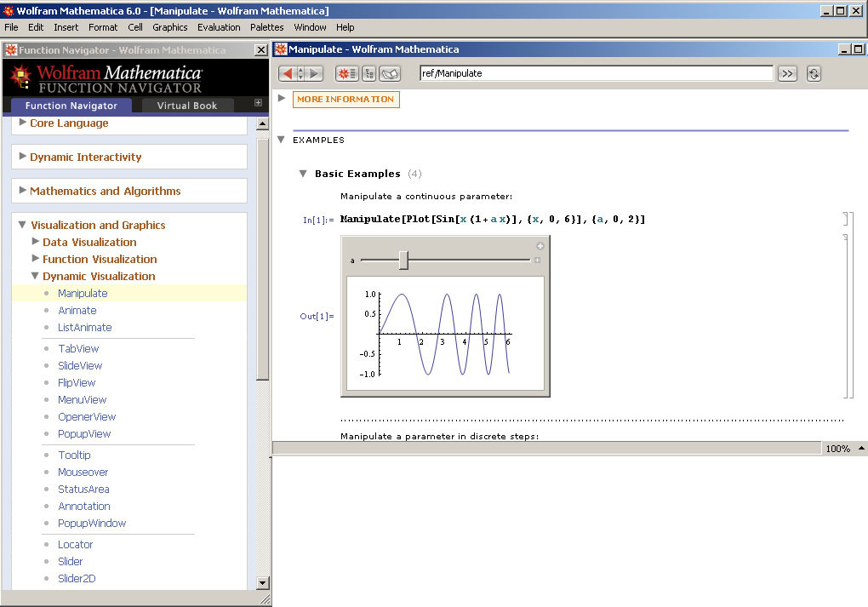This screenshot has width=868, height=607.
Task: Open the Tooltip function link
Action: [74, 455]
